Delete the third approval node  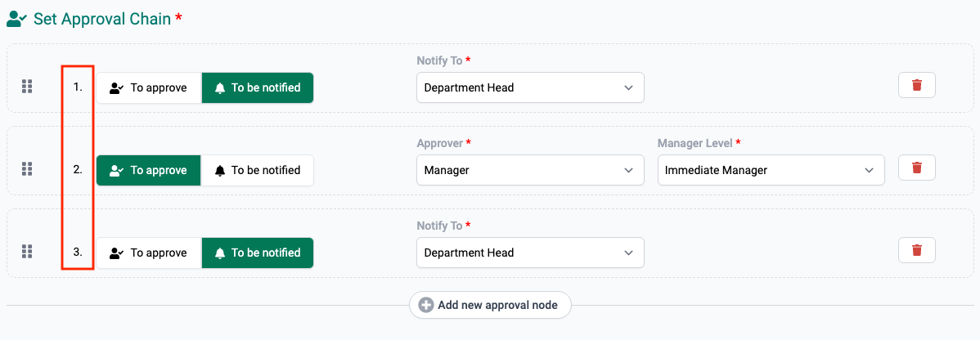pos(916,251)
